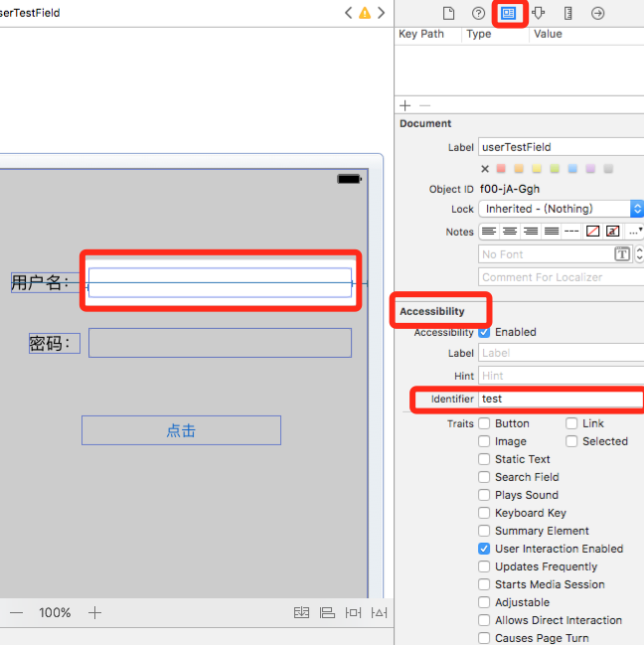Click the accessibility Identifier field
The height and width of the screenshot is (645, 644).
tap(561, 399)
